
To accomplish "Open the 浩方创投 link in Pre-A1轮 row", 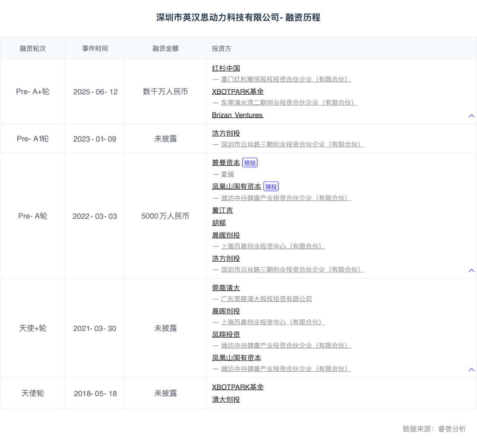I will tap(225, 133).
